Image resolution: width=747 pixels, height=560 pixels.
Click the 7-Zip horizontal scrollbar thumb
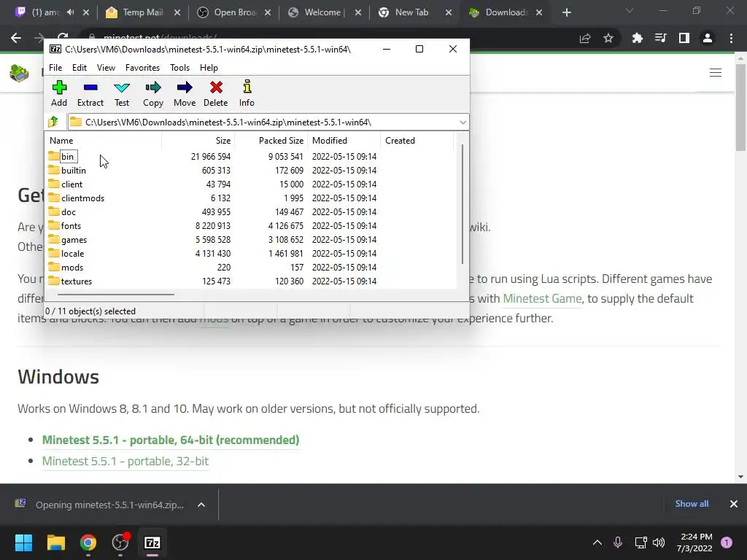tap(116, 295)
